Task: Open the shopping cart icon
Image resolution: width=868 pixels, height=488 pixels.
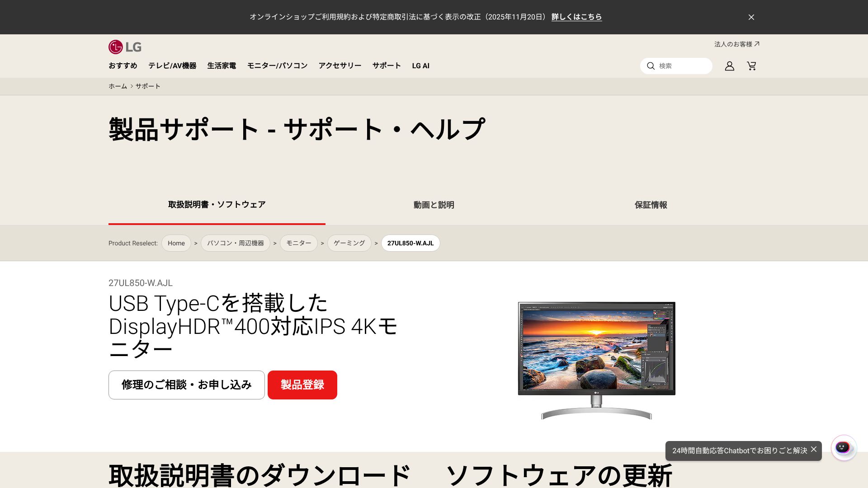Action: [x=751, y=66]
